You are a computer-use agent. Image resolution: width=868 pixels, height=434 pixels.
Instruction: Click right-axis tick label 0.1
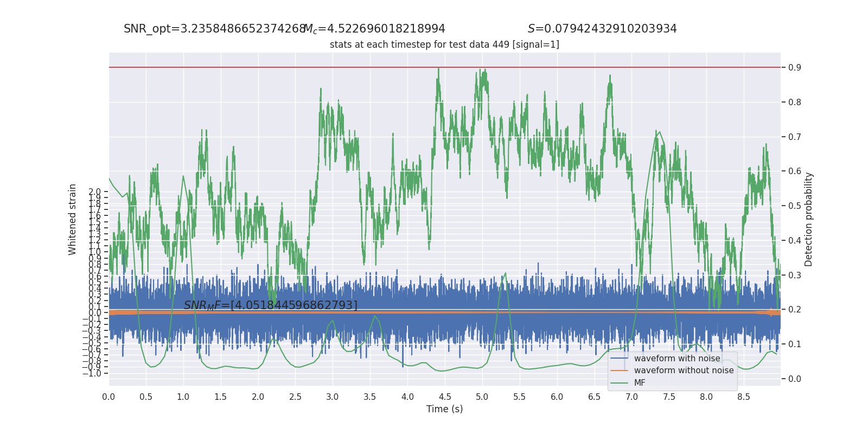tap(795, 344)
